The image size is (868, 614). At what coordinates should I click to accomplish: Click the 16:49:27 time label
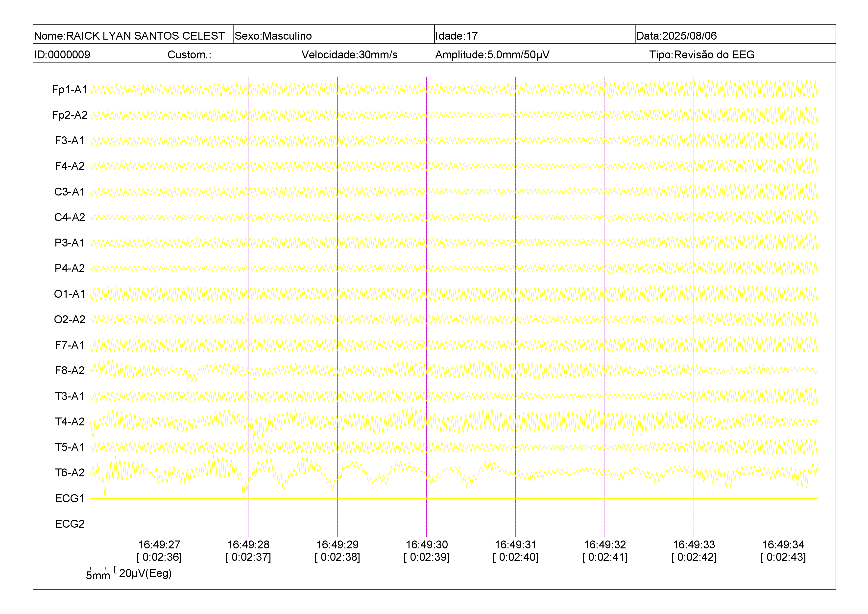pyautogui.click(x=159, y=544)
